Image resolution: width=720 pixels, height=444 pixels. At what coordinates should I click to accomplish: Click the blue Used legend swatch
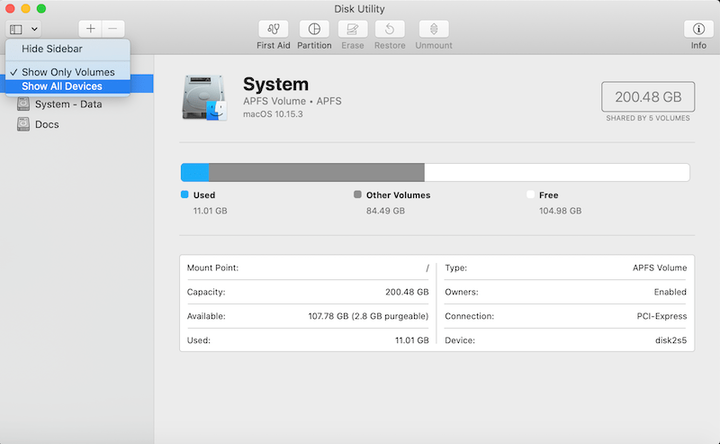tap(185, 195)
